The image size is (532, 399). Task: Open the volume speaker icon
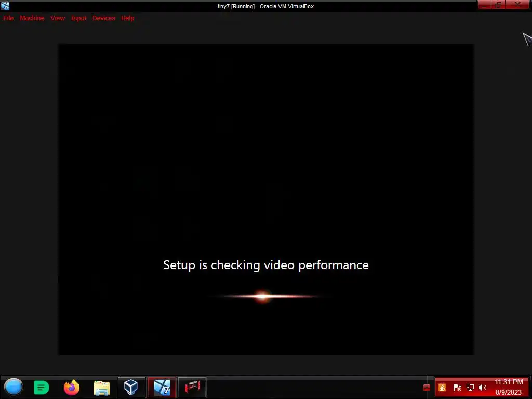[x=483, y=388]
